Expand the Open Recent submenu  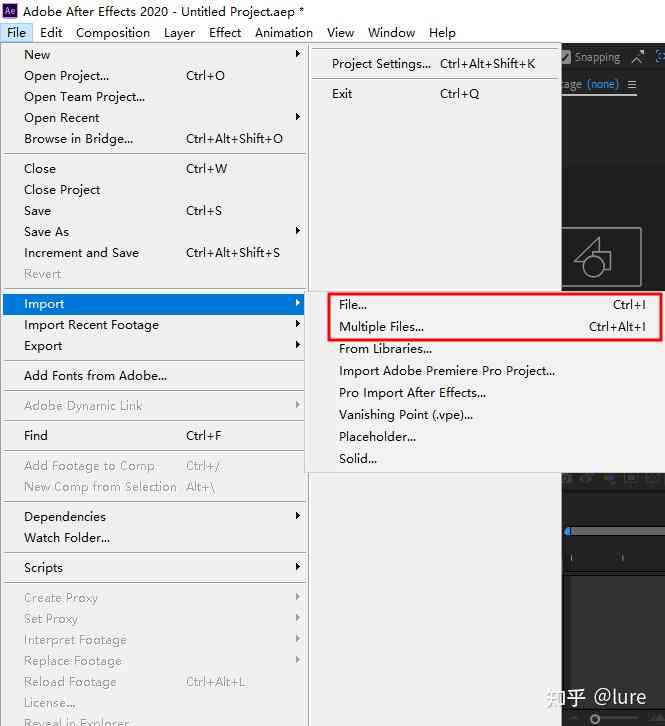[x=154, y=118]
